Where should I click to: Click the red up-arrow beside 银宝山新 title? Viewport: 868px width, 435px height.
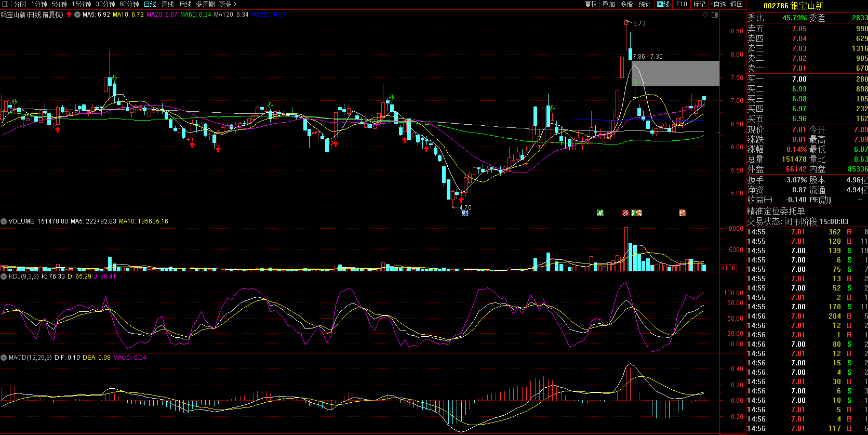pos(69,15)
